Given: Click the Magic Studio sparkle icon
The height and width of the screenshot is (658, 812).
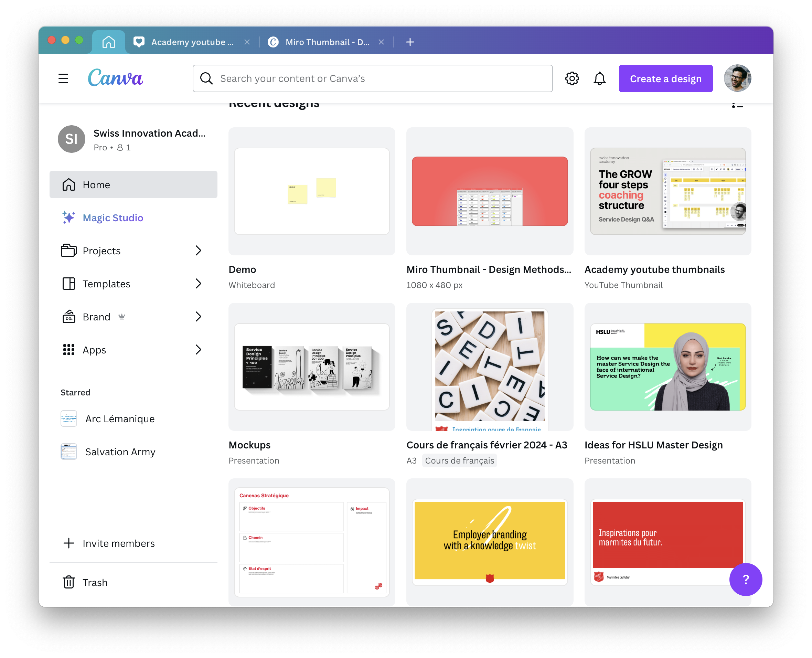Looking at the screenshot, I should pos(68,217).
